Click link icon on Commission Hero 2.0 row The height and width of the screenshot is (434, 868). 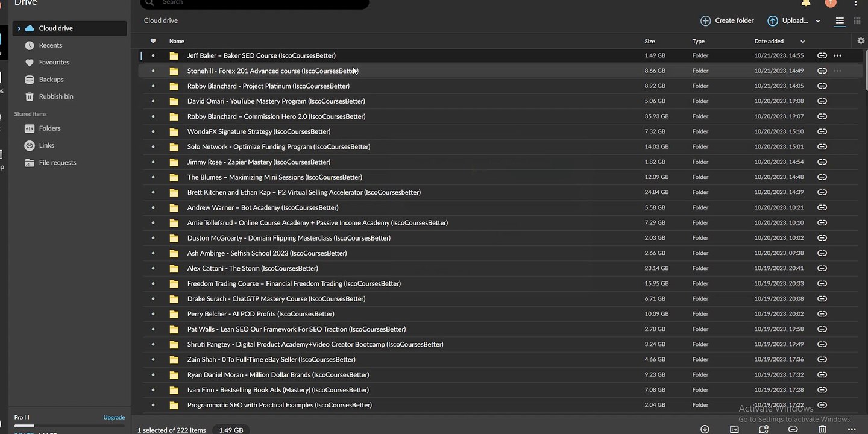click(822, 116)
